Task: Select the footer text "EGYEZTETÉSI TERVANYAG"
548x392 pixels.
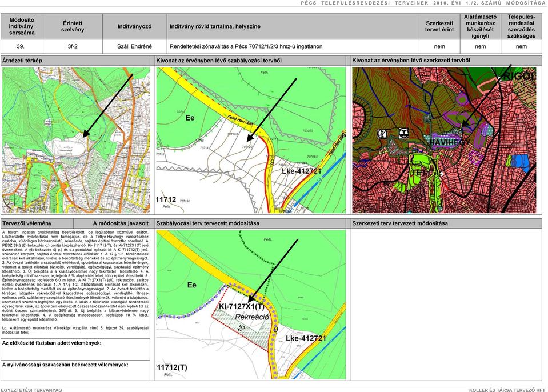Action: pyautogui.click(x=31, y=390)
